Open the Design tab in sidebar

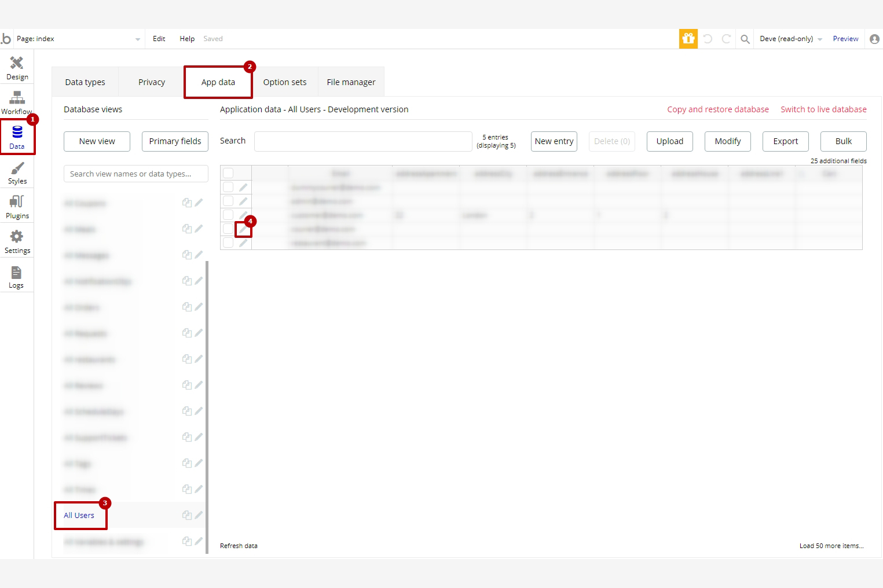click(17, 68)
